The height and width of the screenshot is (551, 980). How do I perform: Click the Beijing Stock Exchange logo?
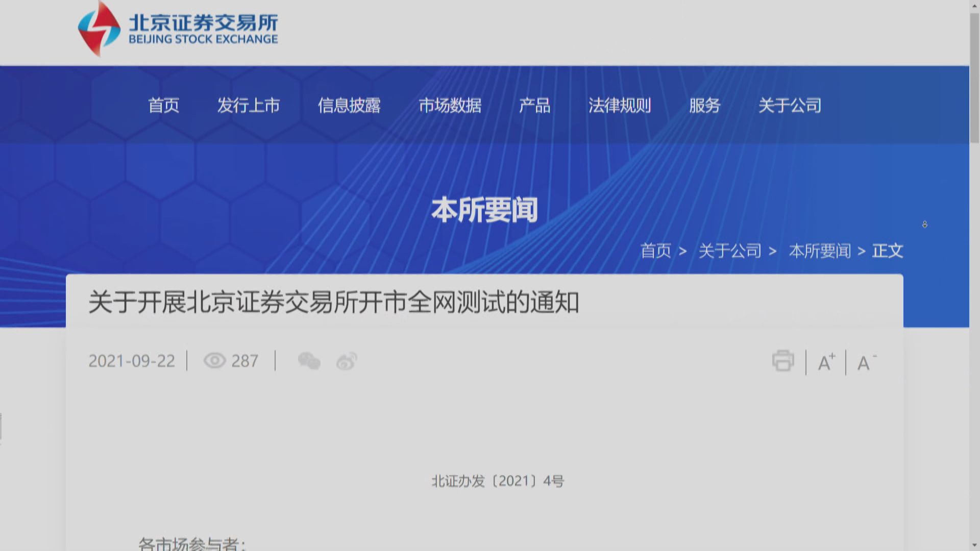[x=178, y=29]
